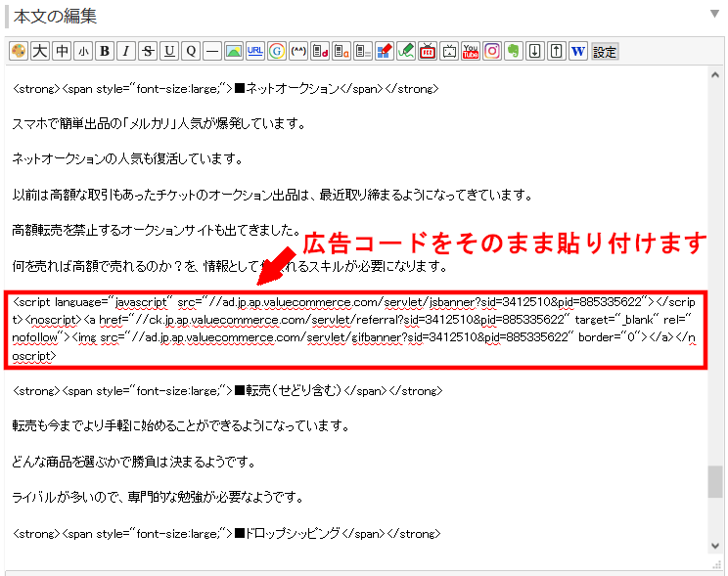Image resolution: width=728 pixels, height=576 pixels.
Task: Open the Google search insert icon
Action: pyautogui.click(x=277, y=51)
